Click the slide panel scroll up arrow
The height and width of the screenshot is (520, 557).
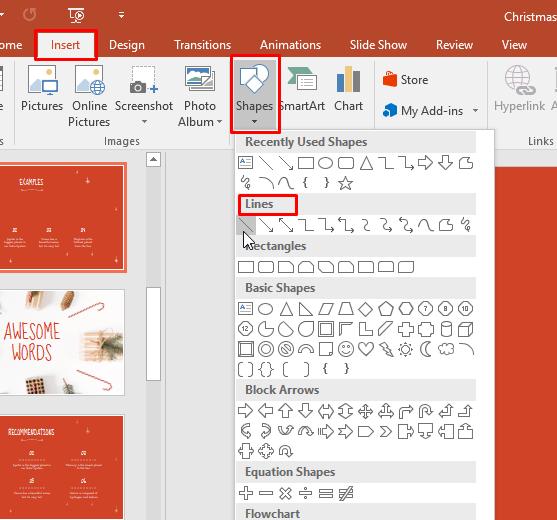click(x=153, y=159)
